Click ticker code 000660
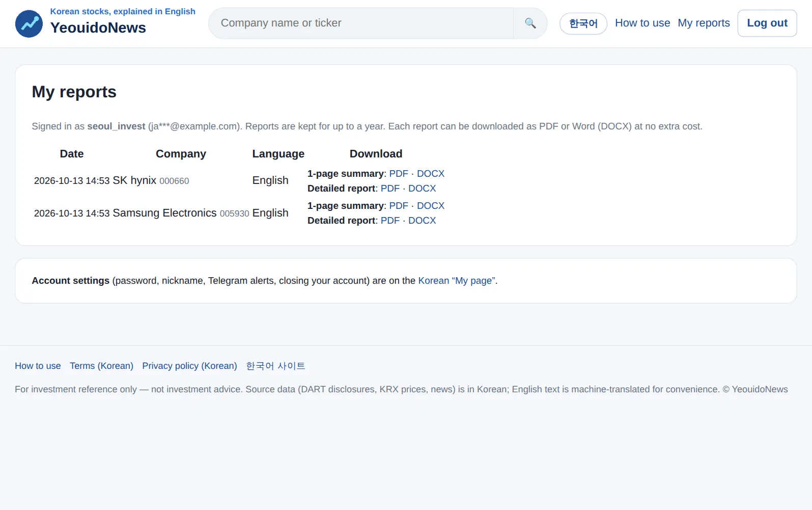Screen dimensions: 812x510 [174, 181]
